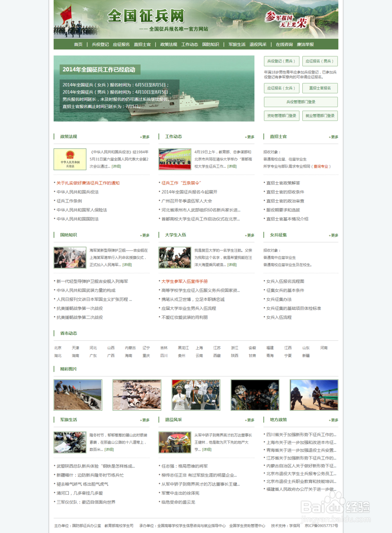Open 关于扎实做好廉洁征兵工作的通知 link

pyautogui.click(x=88, y=183)
